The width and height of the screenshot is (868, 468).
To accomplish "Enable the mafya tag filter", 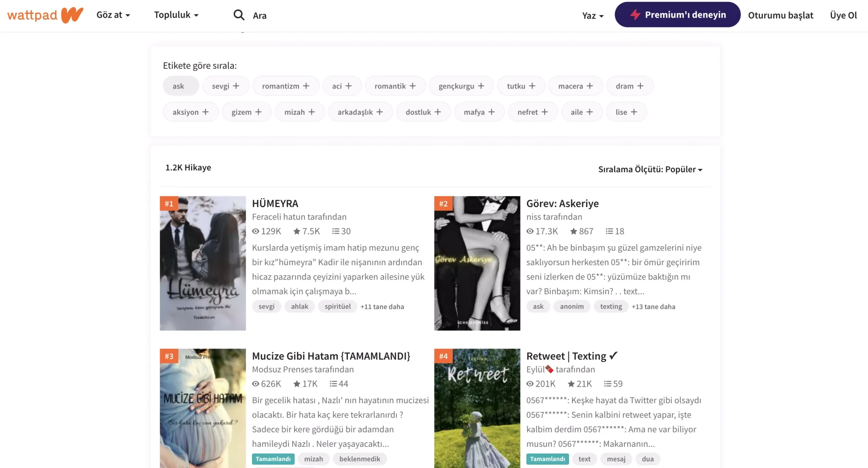I will (x=479, y=112).
